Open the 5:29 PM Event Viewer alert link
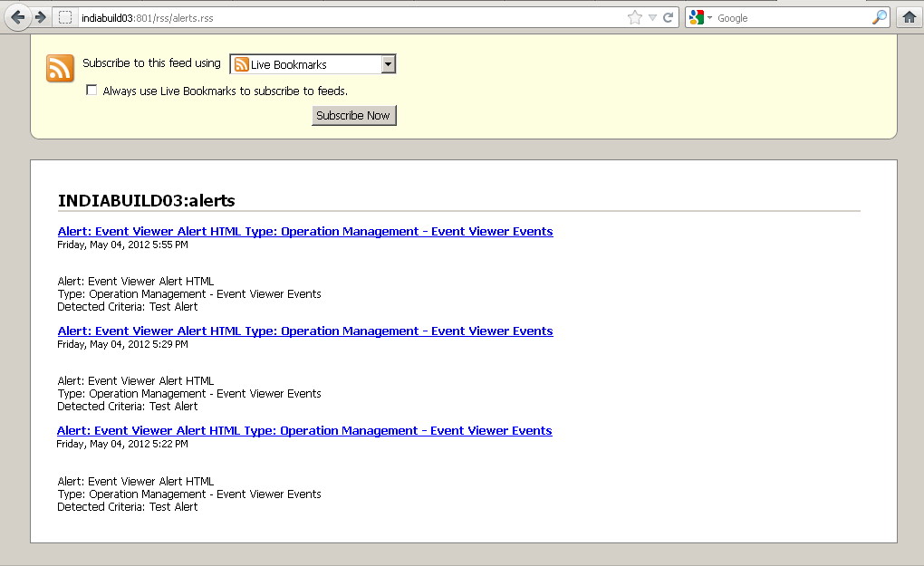 point(304,331)
